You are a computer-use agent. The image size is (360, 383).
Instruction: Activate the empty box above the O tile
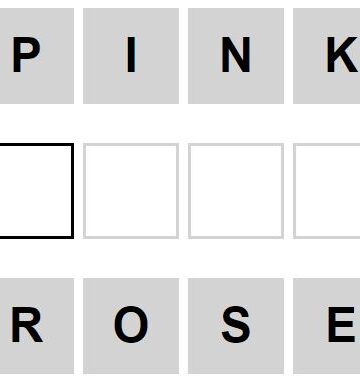coord(131,191)
